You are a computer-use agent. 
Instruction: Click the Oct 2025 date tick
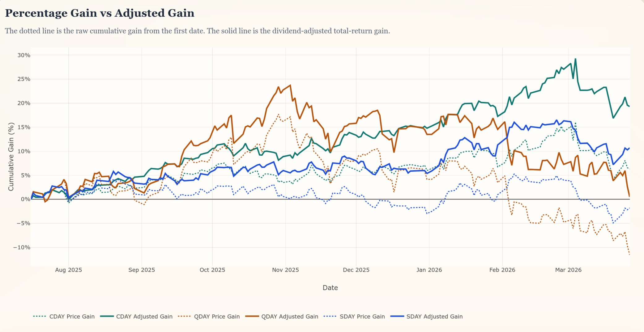[x=212, y=270]
